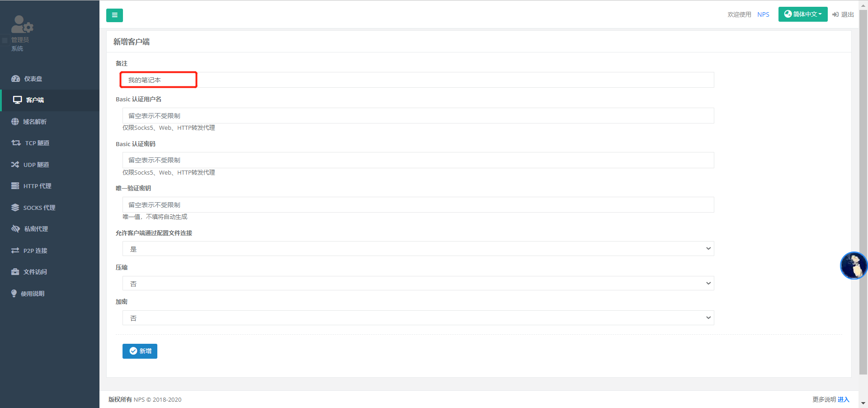
Task: Click the NPS link in the header
Action: [x=763, y=14]
